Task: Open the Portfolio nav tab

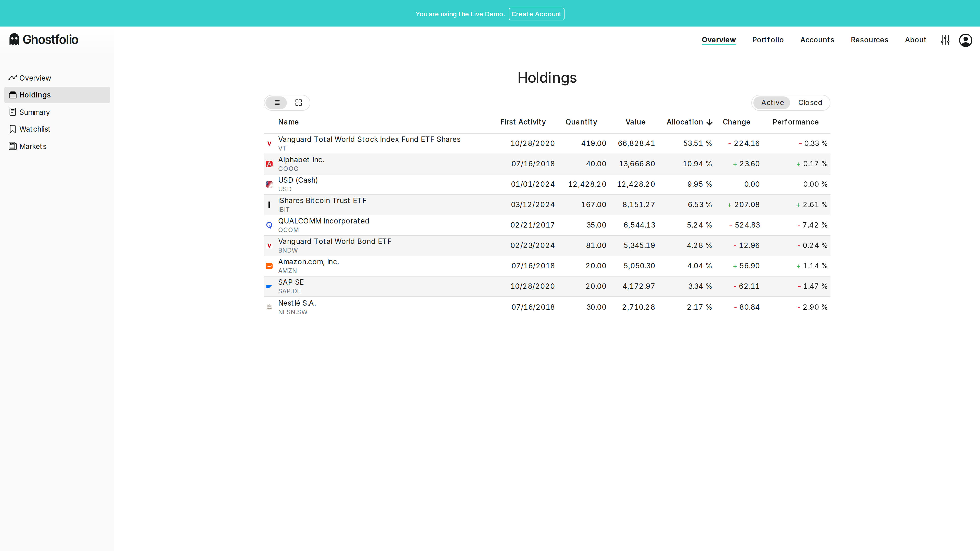Action: point(768,40)
